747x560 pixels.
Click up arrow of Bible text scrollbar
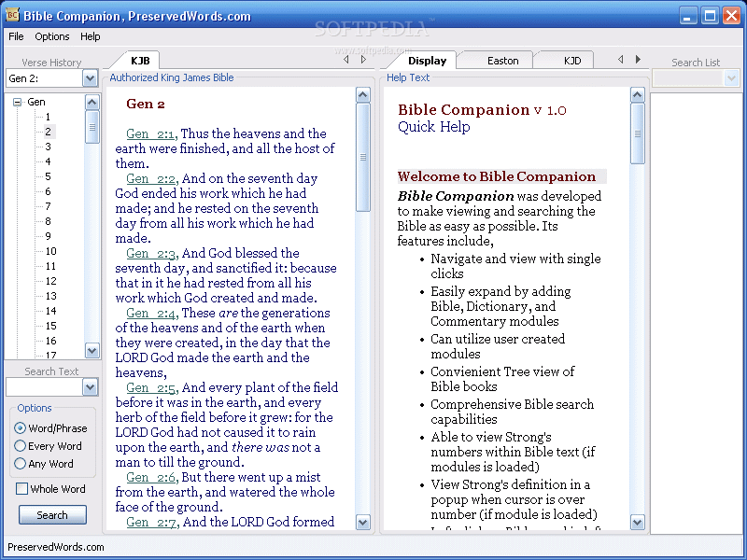363,95
